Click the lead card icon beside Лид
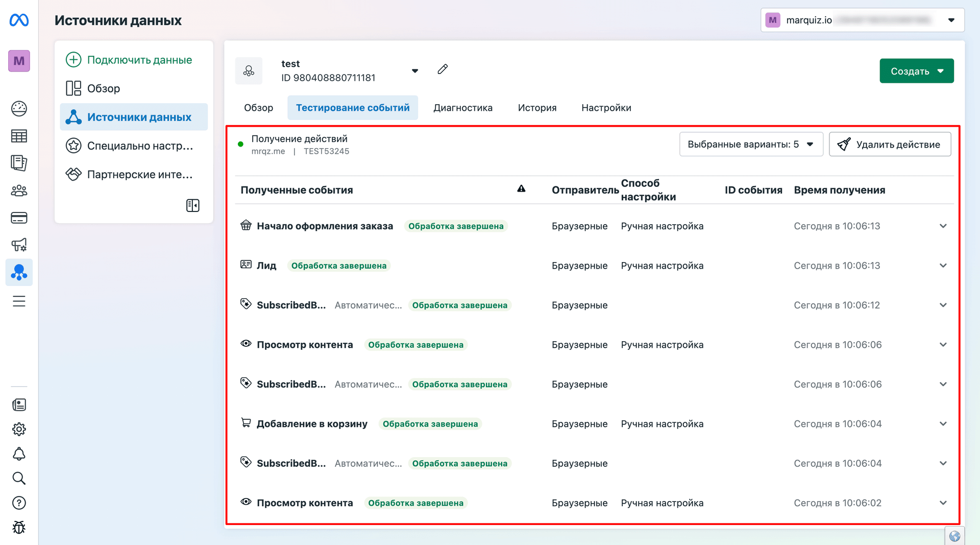Image resolution: width=980 pixels, height=545 pixels. (x=246, y=265)
